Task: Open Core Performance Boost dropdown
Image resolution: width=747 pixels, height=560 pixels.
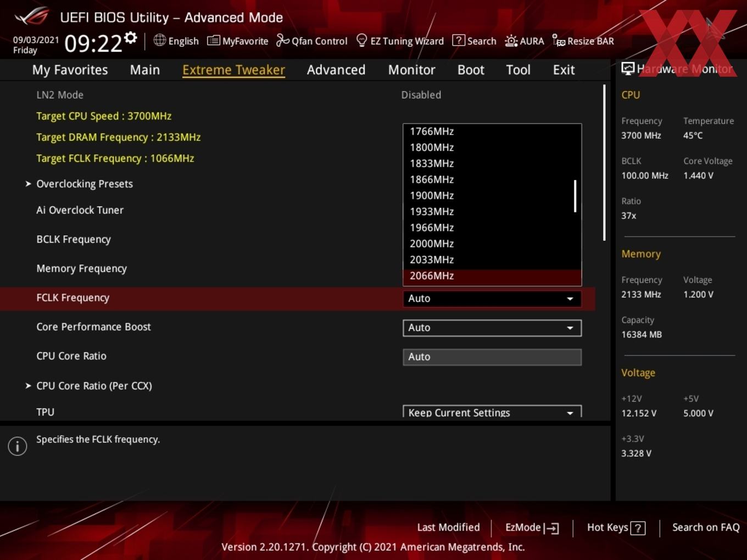Action: 492,328
